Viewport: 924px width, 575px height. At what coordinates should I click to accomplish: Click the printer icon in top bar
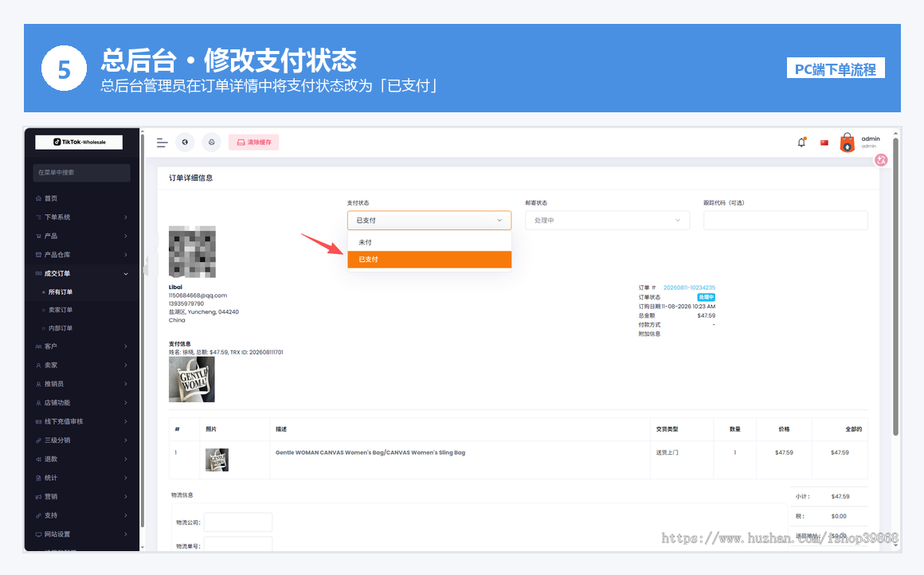tap(212, 143)
